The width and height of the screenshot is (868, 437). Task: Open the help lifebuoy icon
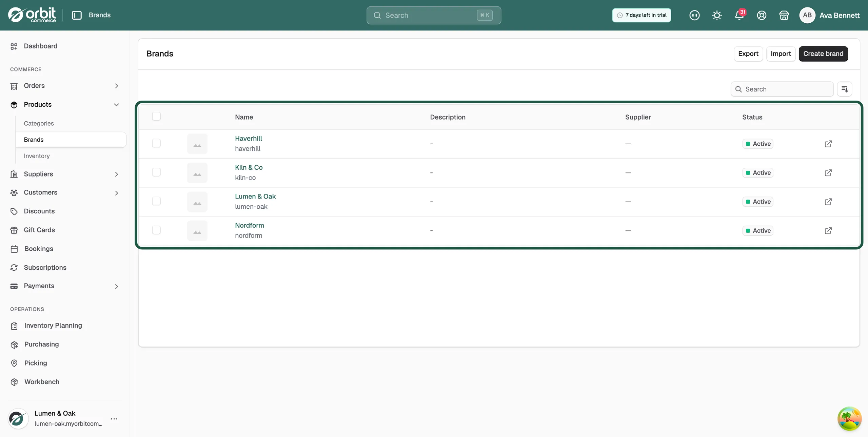762,15
